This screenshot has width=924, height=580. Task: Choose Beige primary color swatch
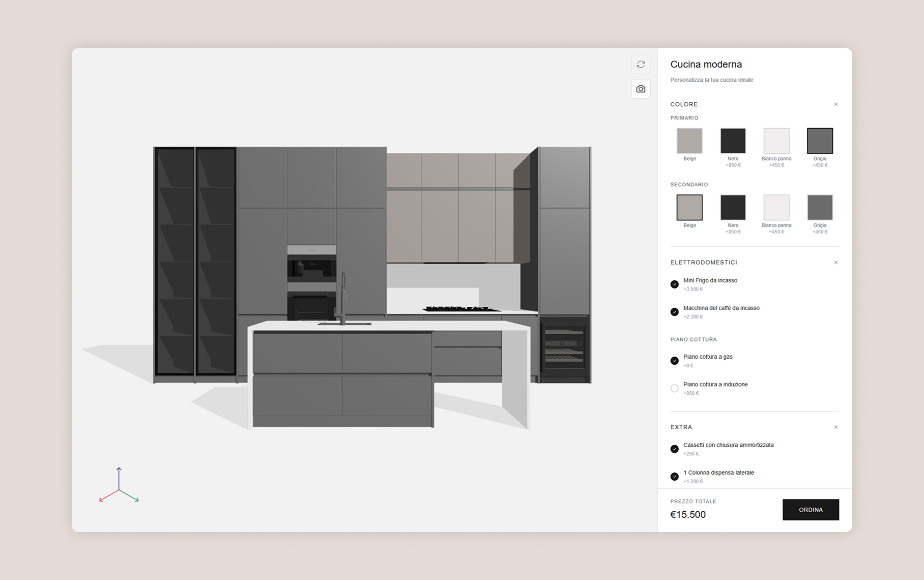click(x=689, y=141)
